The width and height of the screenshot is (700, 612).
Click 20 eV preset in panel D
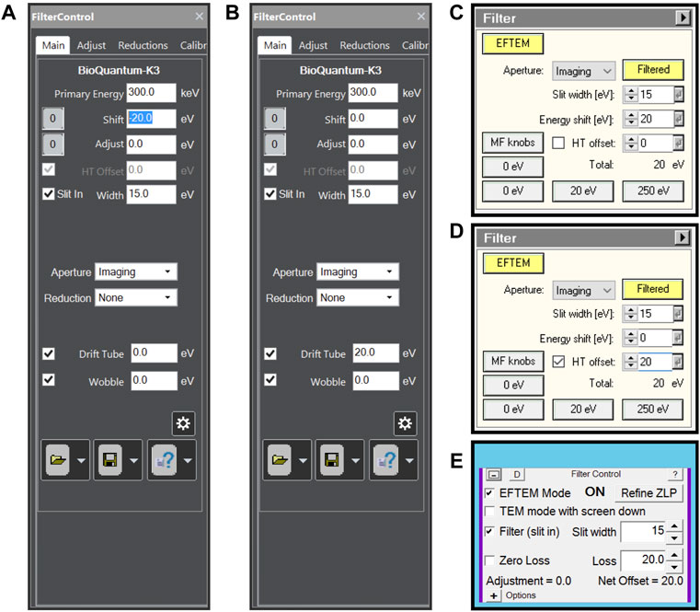583,410
